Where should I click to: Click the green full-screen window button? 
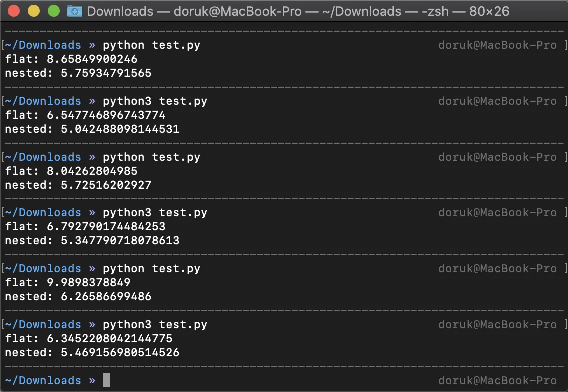tap(53, 11)
